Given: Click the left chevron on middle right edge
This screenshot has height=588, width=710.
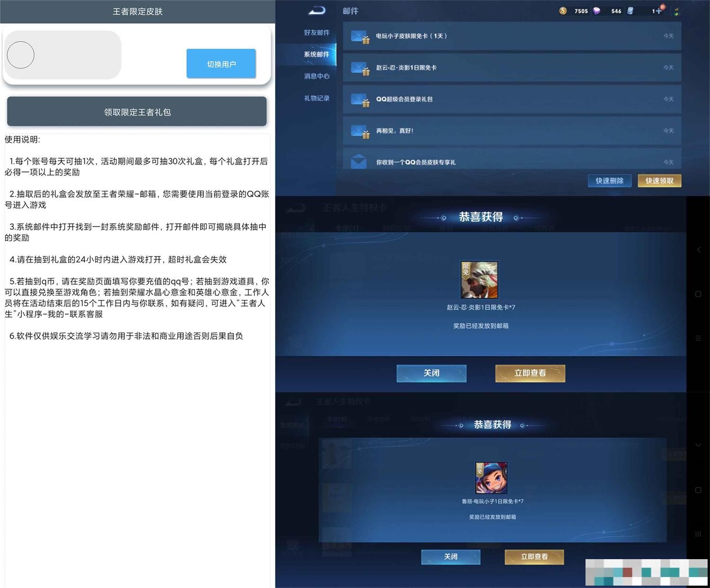Looking at the screenshot, I should tap(698, 249).
